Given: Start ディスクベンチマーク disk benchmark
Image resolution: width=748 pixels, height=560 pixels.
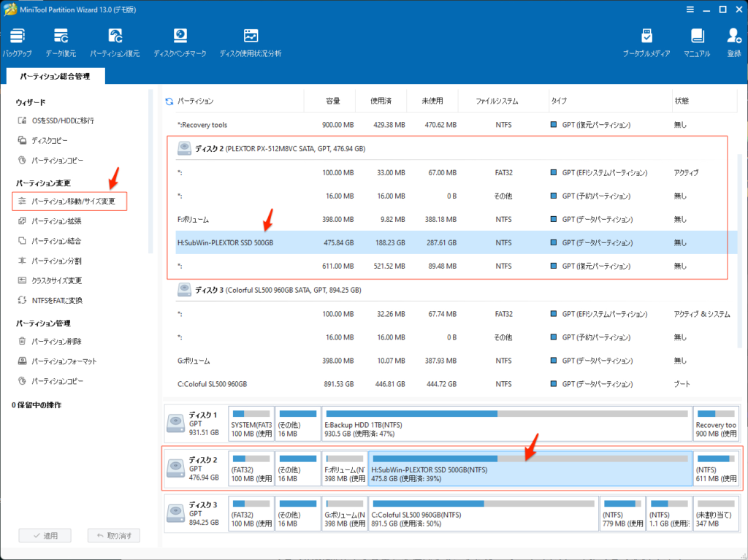Looking at the screenshot, I should (180, 42).
